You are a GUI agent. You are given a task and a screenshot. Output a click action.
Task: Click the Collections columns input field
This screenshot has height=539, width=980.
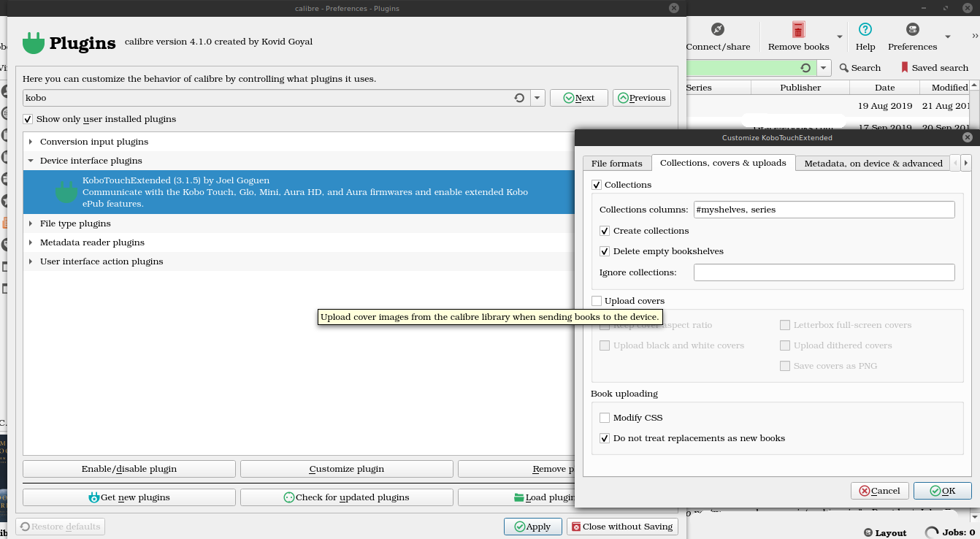click(824, 210)
